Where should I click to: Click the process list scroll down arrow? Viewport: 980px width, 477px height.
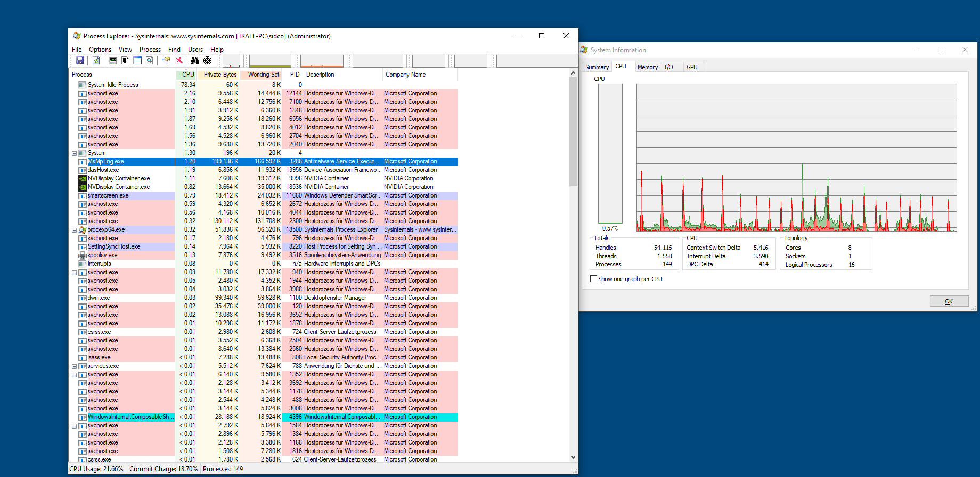[573, 457]
